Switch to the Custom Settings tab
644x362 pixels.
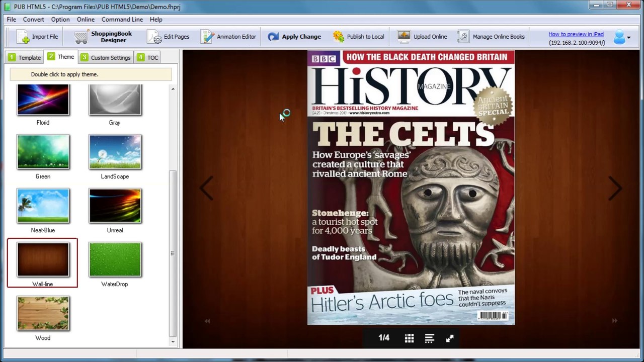click(106, 57)
